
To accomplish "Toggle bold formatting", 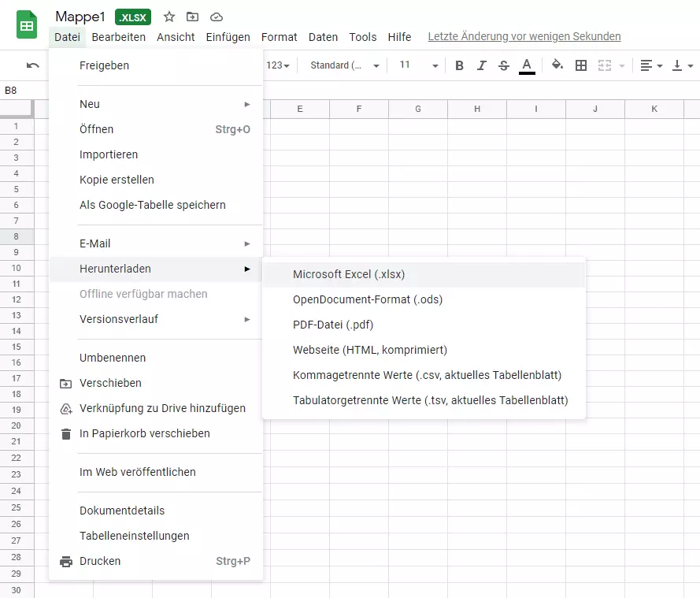I will click(460, 65).
